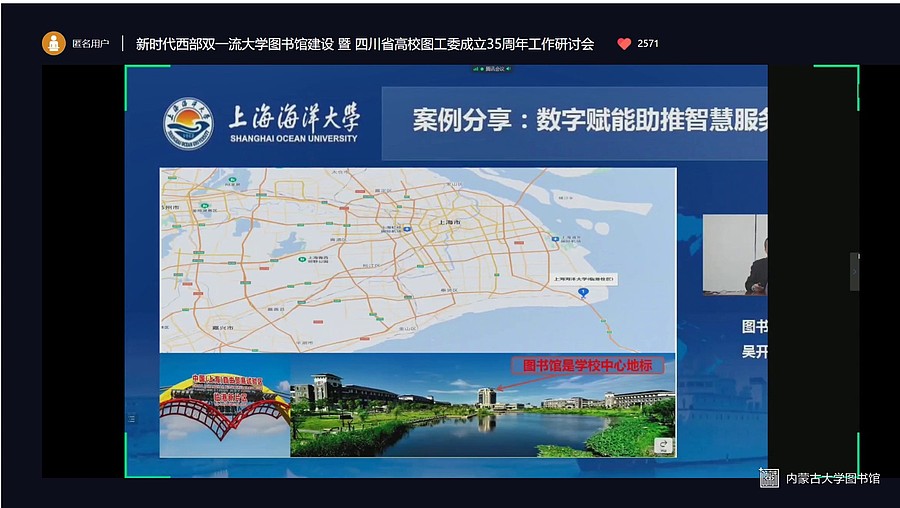Click the 2571 likes count
The height and width of the screenshot is (508, 900).
pos(648,44)
